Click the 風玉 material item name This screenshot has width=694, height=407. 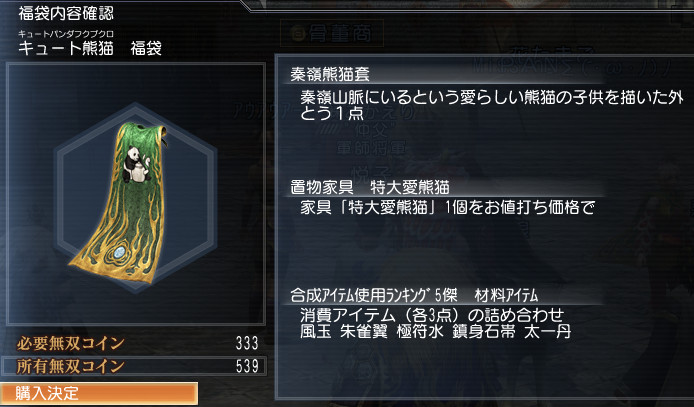point(316,331)
